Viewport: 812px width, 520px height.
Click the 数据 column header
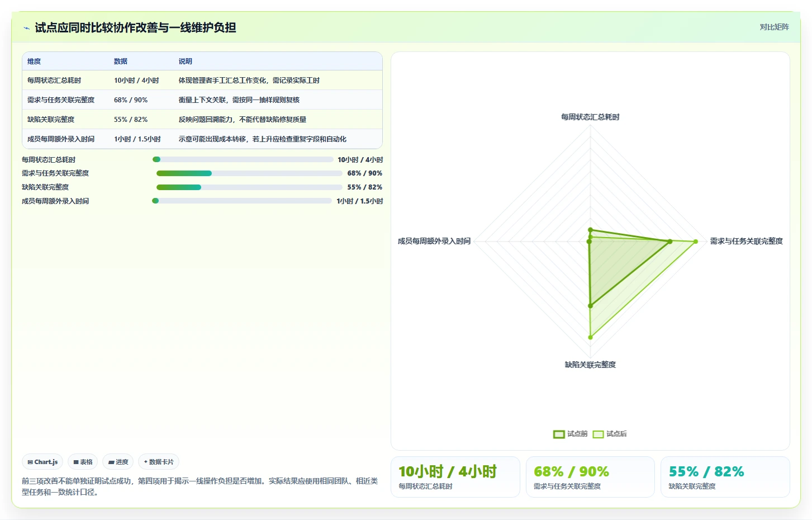121,62
